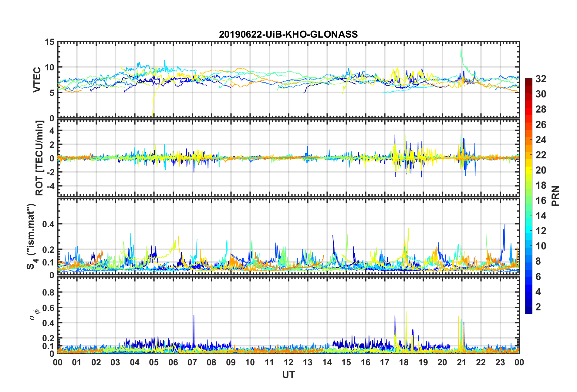The height and width of the screenshot is (392, 577).
Task: Click the sigma-phi axis tick value 0.8
Action: (48, 292)
